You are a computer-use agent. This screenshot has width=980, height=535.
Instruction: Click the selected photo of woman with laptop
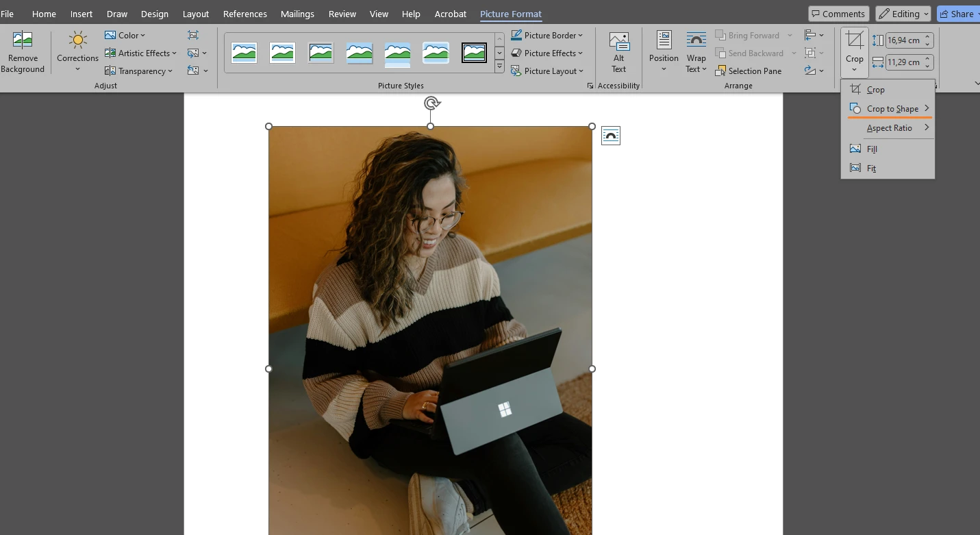coord(430,330)
